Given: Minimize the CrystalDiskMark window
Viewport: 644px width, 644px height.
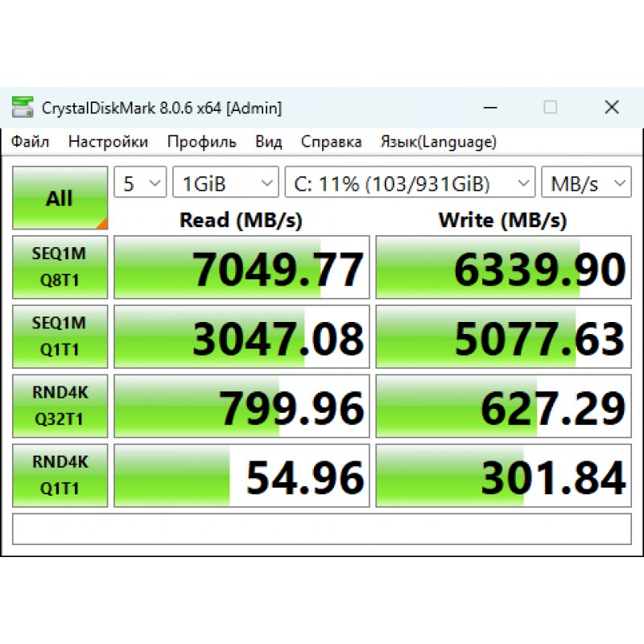Looking at the screenshot, I should pos(489,107).
